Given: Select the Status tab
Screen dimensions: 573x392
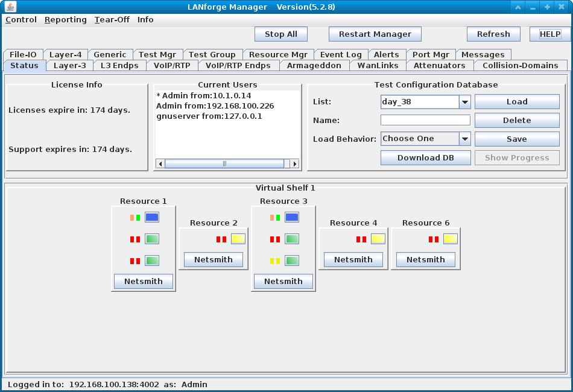Looking at the screenshot, I should click(24, 65).
